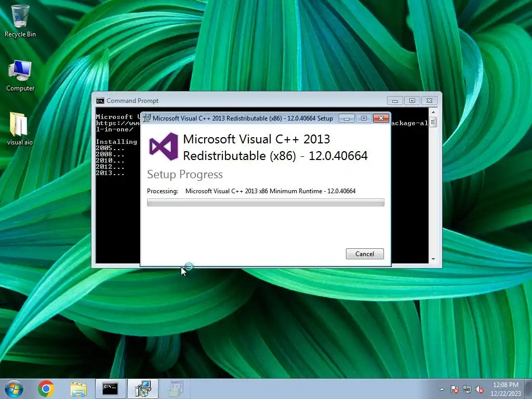Viewport: 532px width, 399px height.
Task: Click '2013...' line in Command Prompt
Action: 110,173
